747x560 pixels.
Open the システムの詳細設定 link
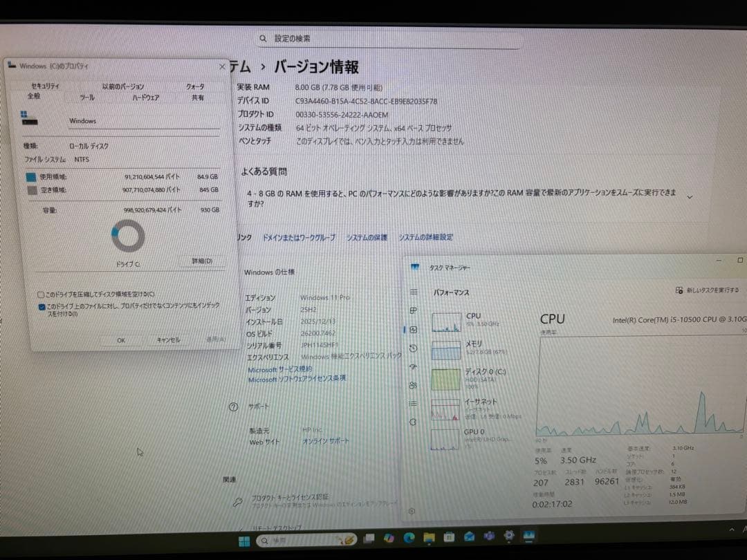pyautogui.click(x=424, y=236)
